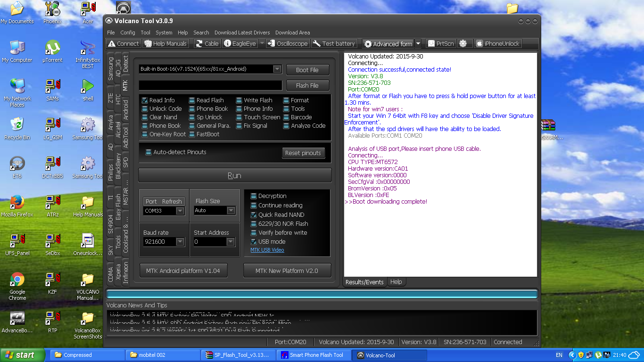The height and width of the screenshot is (362, 644).
Task: Click the flash file path input field
Action: pos(210,85)
